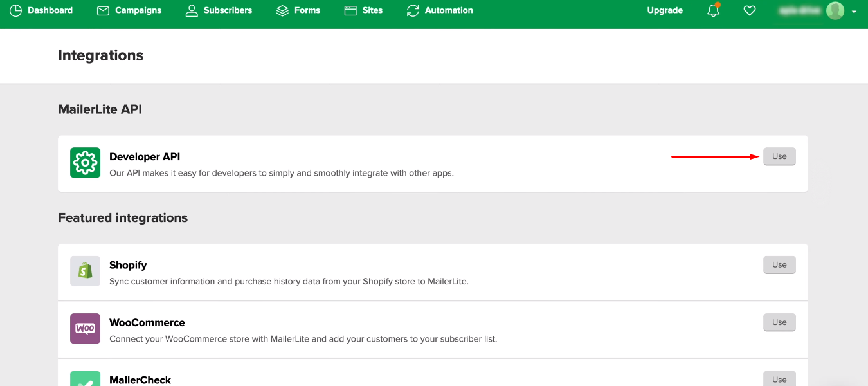Use the WooCommerce integration
This screenshot has width=868, height=386.
(x=779, y=322)
